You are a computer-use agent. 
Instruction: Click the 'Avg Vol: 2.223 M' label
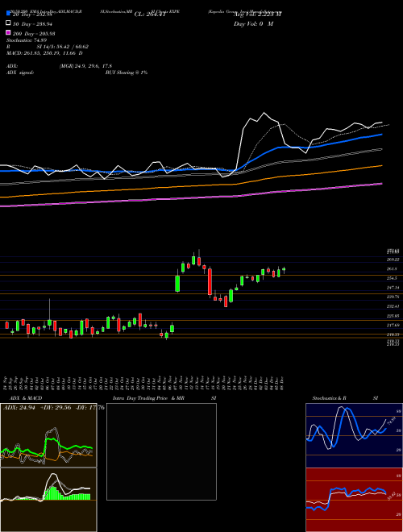(258, 15)
